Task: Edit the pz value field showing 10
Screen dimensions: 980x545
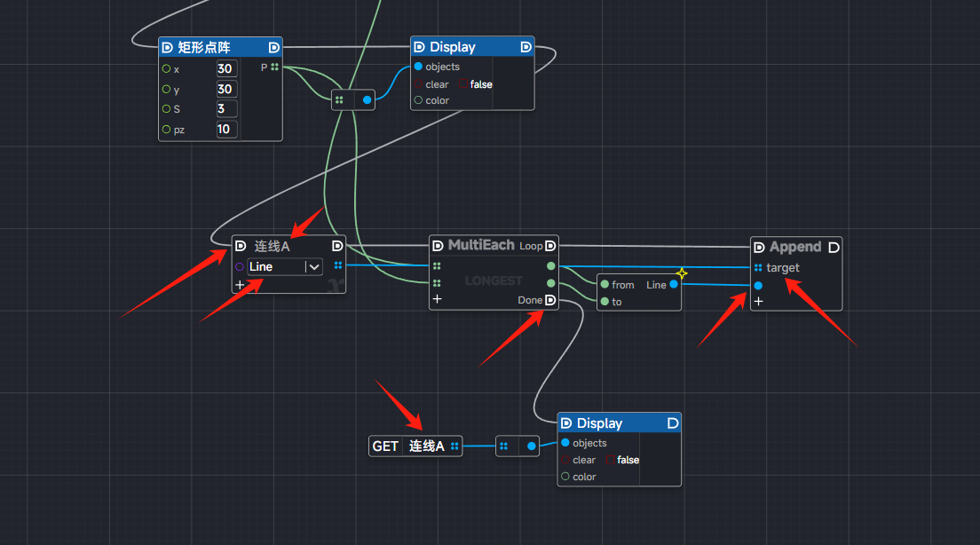Action: pos(225,130)
